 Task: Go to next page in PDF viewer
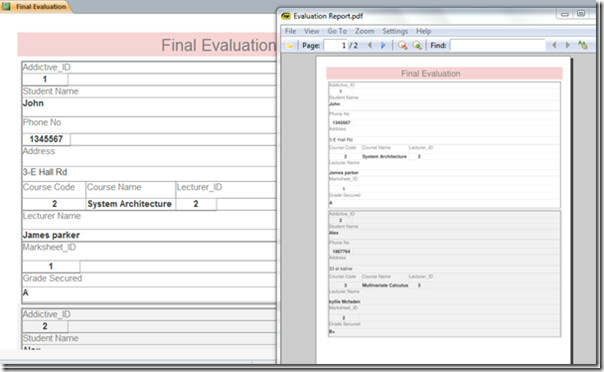tap(383, 45)
